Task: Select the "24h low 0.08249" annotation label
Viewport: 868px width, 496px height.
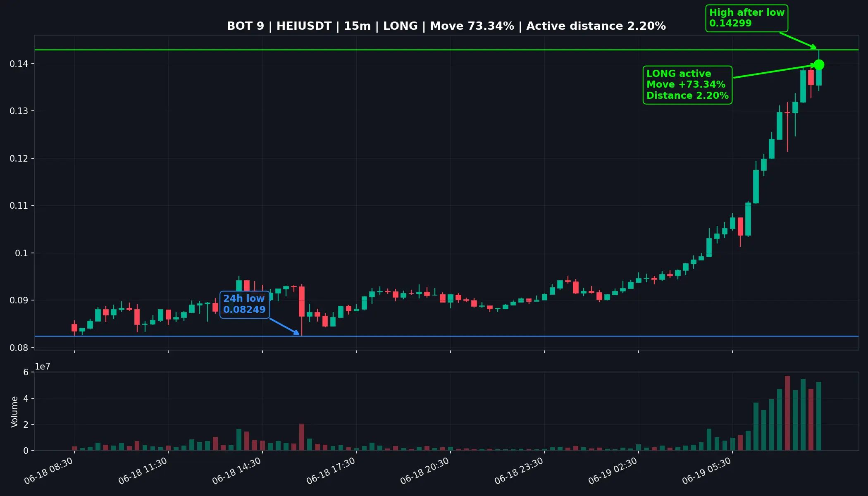Action: click(x=244, y=304)
